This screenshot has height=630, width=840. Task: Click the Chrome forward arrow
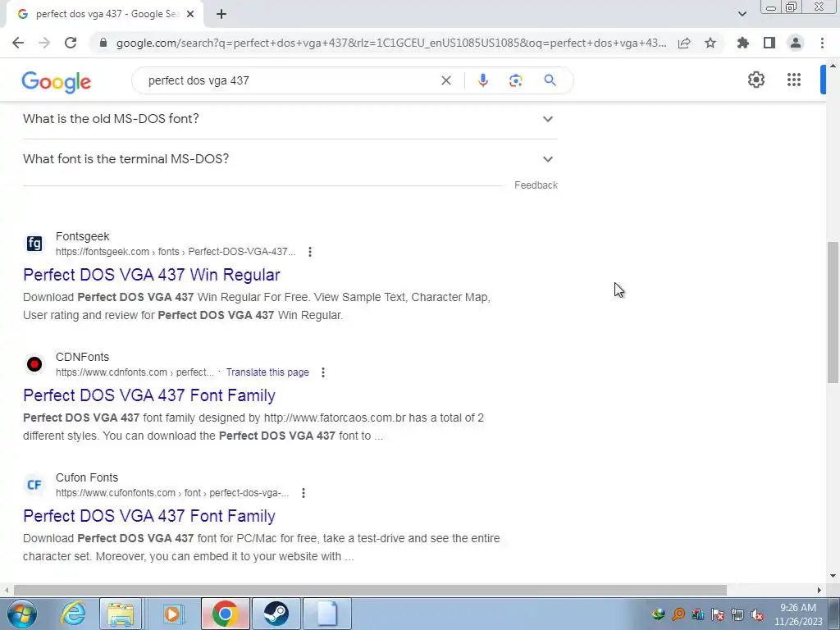click(44, 43)
